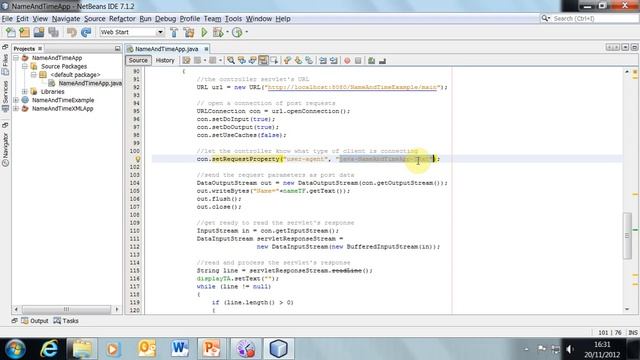Open the Debug menu

(x=165, y=19)
